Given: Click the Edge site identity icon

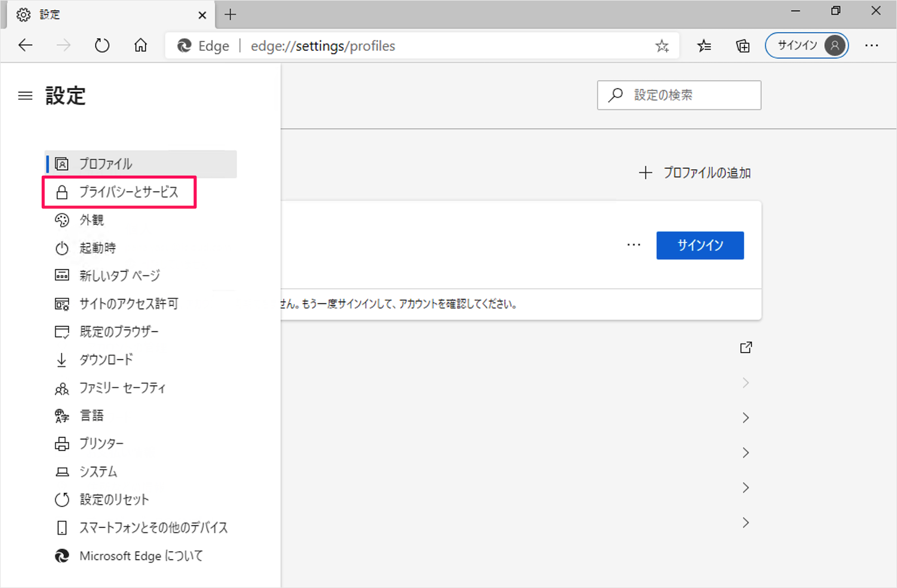Looking at the screenshot, I should [x=185, y=46].
